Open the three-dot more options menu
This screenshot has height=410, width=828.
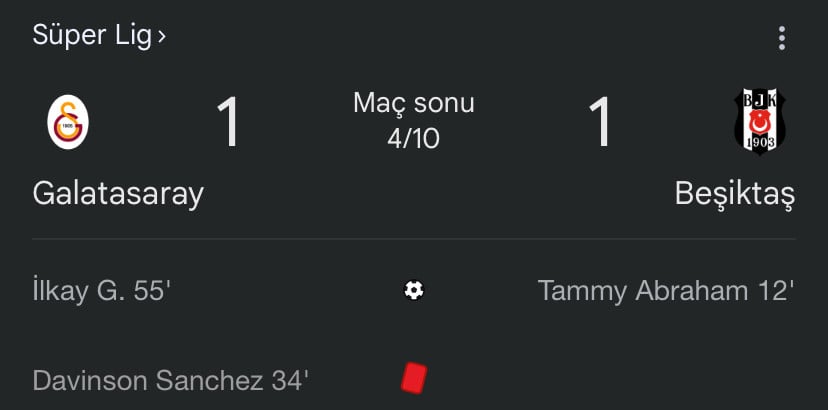(x=781, y=38)
